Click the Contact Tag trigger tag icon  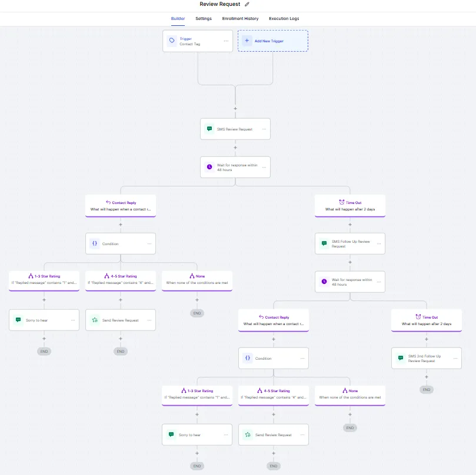coord(172,41)
